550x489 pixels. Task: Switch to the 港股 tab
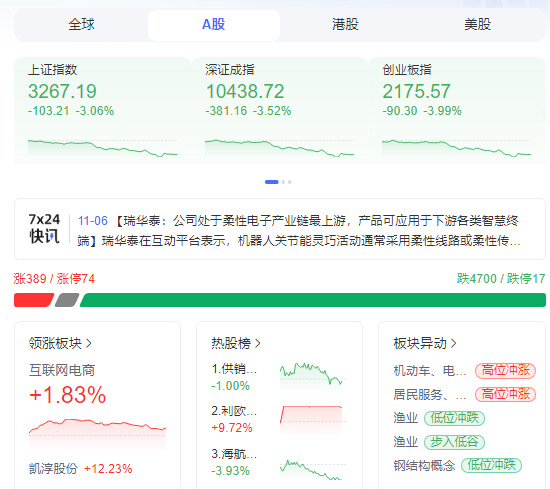(x=346, y=25)
